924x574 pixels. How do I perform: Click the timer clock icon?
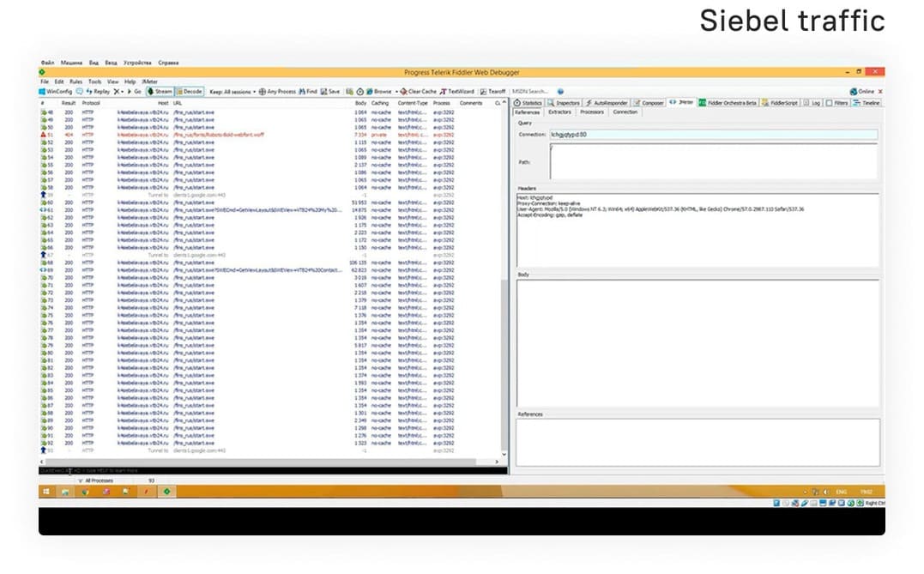coord(359,91)
